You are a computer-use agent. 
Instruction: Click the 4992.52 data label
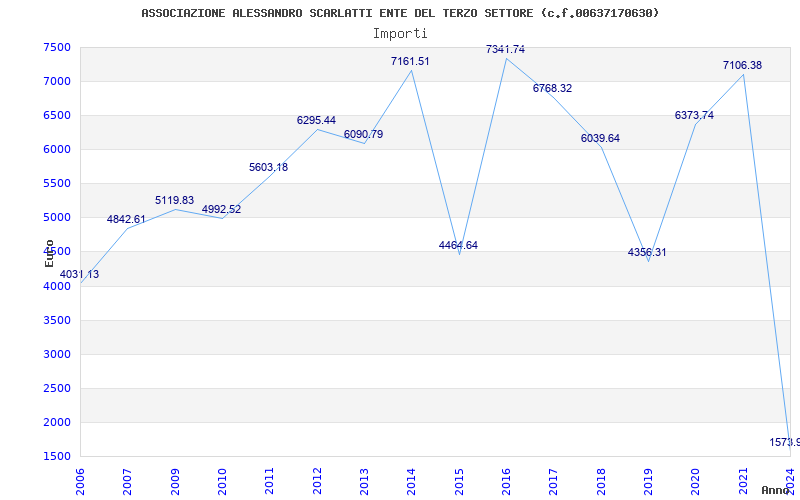[x=221, y=209]
